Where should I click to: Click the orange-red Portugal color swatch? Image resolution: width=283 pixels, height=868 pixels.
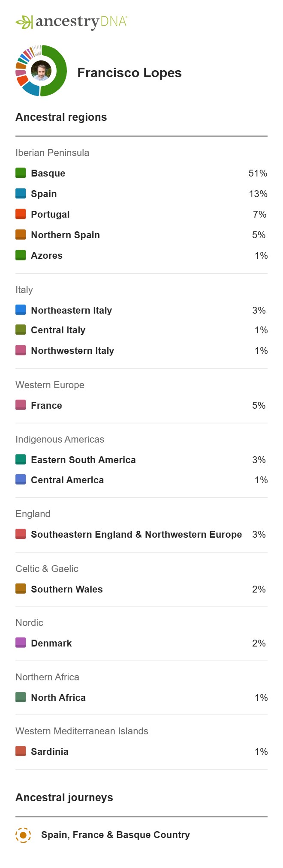(21, 214)
